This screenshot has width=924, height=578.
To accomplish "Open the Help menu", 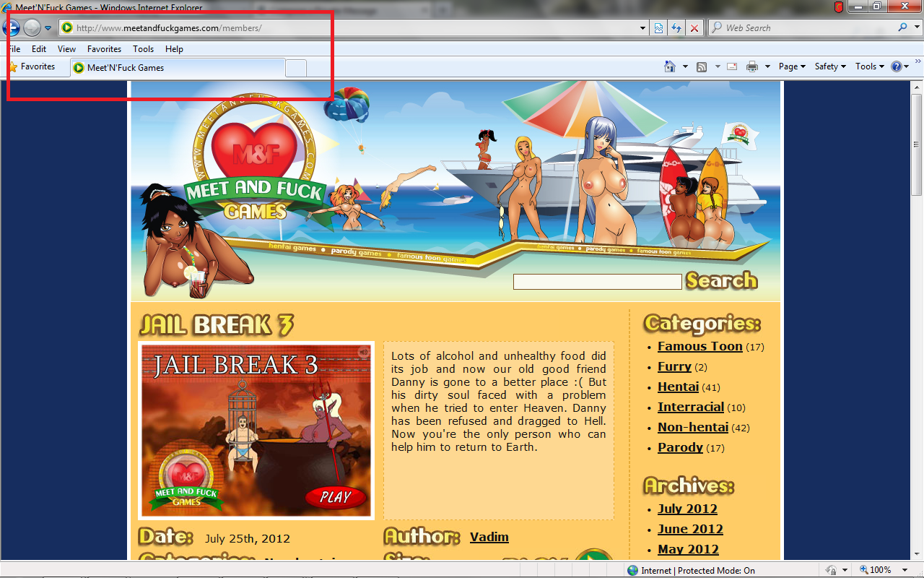I will (174, 49).
